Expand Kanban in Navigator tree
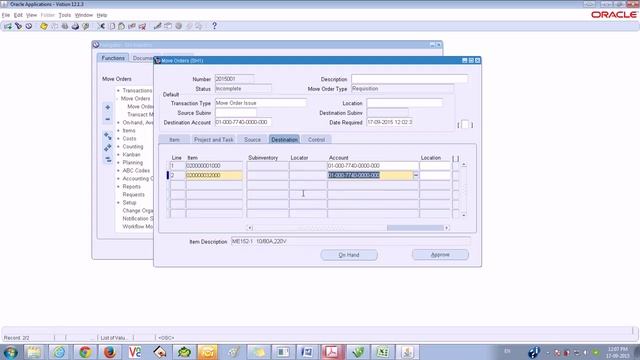The image size is (640, 360). coord(118,155)
